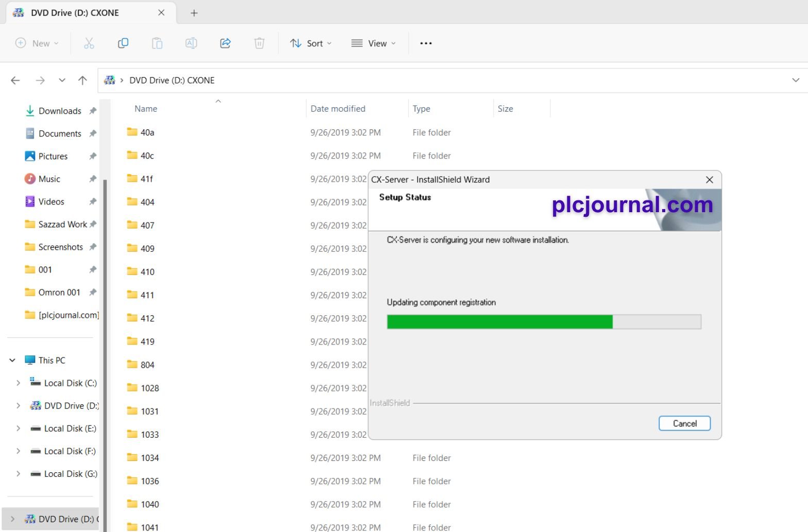Click DVD Drive (D:) CXONE in address bar
The width and height of the screenshot is (808, 532).
click(x=172, y=80)
